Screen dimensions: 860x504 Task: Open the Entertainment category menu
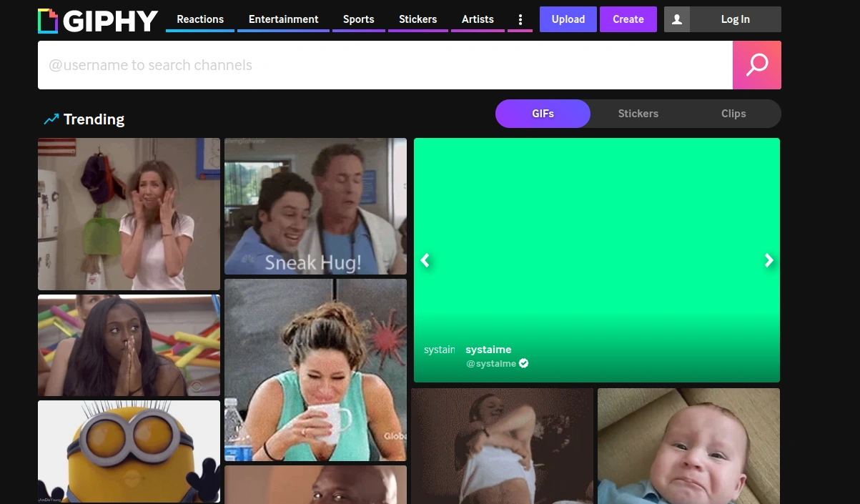283,19
